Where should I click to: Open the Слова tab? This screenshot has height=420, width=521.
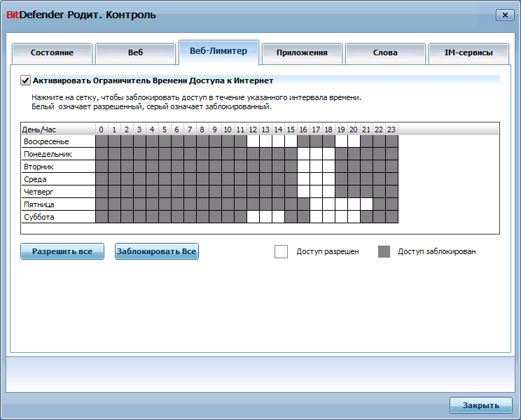pyautogui.click(x=385, y=52)
